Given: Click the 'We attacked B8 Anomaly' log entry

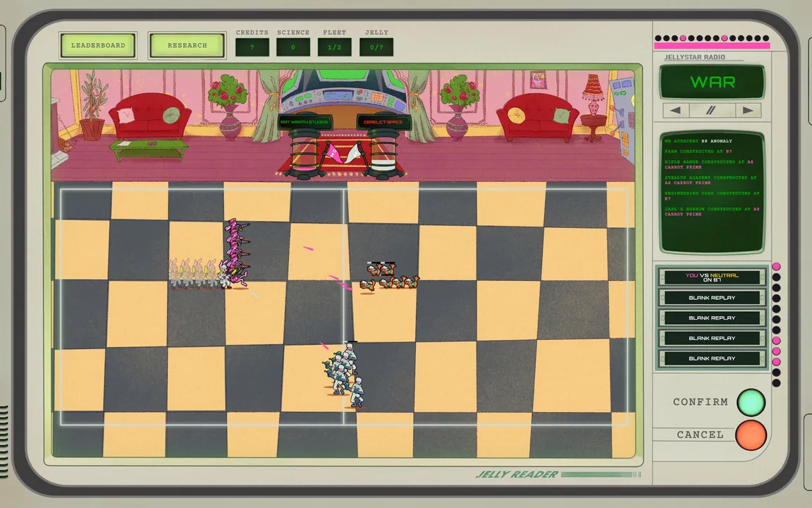Looking at the screenshot, I should [x=698, y=141].
